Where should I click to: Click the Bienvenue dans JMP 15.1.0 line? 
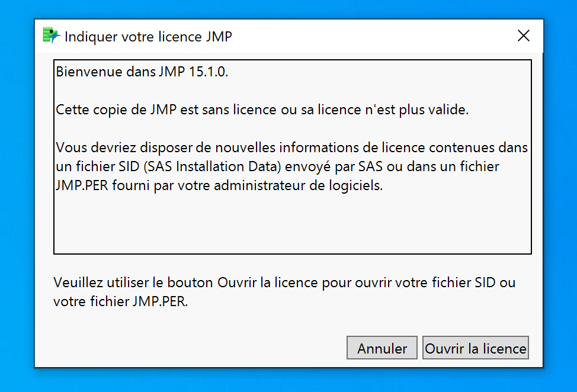(x=142, y=72)
